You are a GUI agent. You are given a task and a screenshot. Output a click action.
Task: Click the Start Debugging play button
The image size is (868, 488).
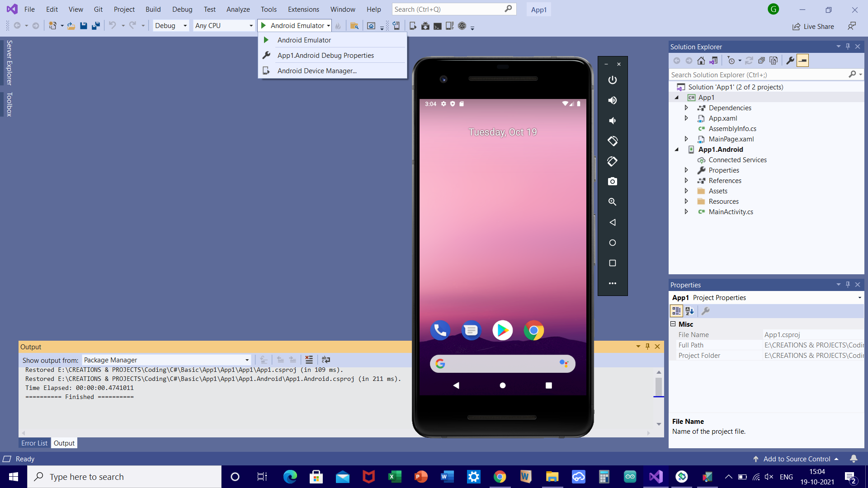point(264,25)
